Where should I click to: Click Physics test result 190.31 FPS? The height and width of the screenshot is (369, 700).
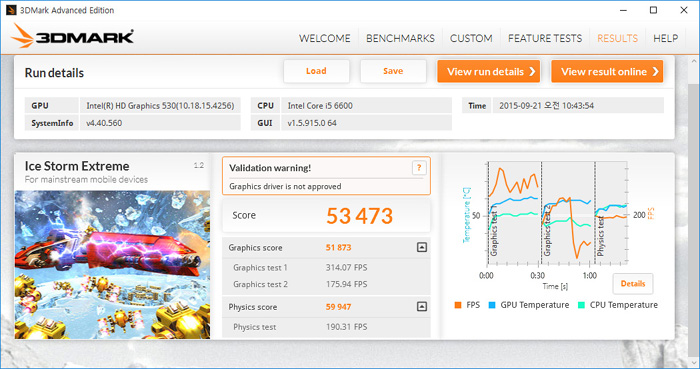pyautogui.click(x=346, y=327)
